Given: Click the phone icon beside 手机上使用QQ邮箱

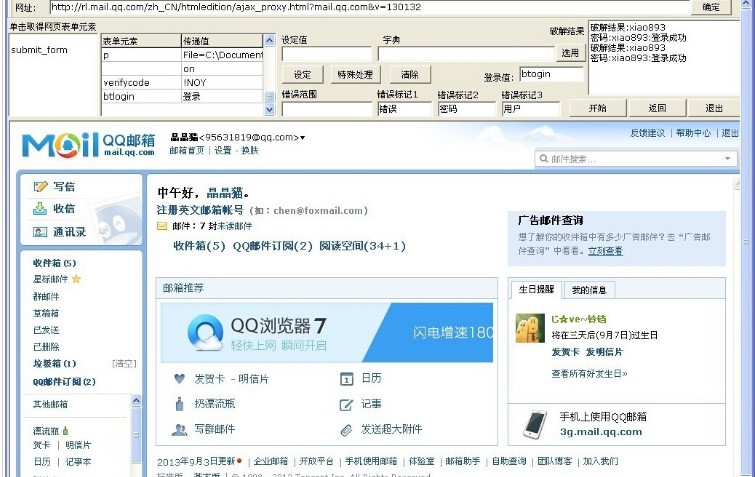Looking at the screenshot, I should (535, 424).
